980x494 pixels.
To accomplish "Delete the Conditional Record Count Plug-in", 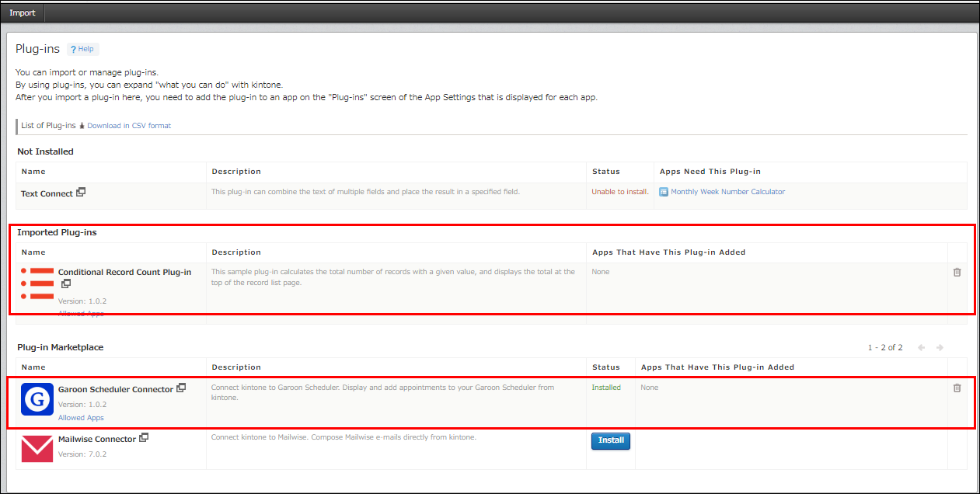I will (x=957, y=271).
